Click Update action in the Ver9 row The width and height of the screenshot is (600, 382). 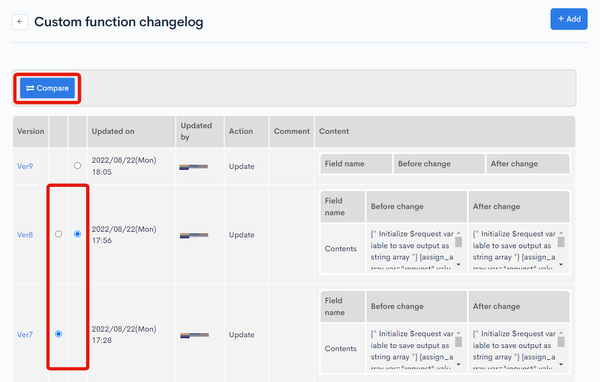[241, 167]
